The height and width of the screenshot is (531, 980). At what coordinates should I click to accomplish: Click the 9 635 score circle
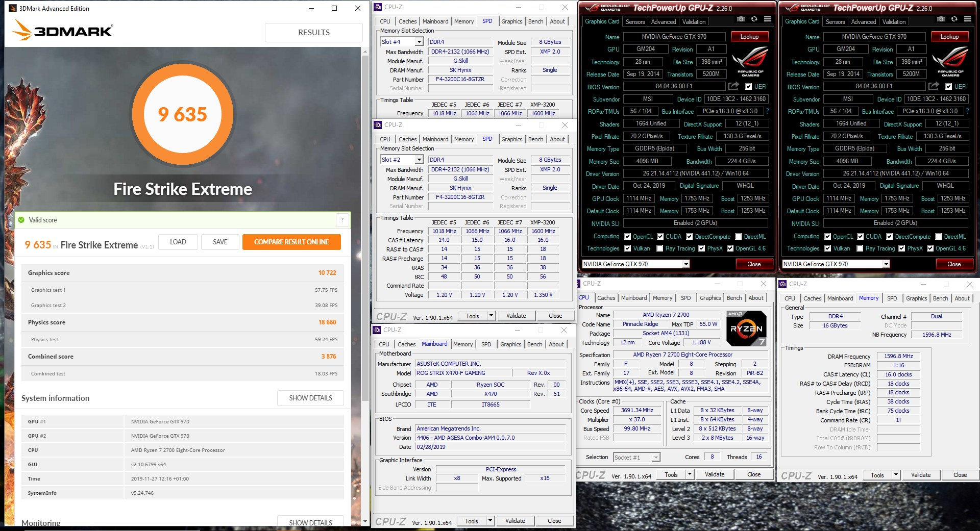(x=182, y=114)
